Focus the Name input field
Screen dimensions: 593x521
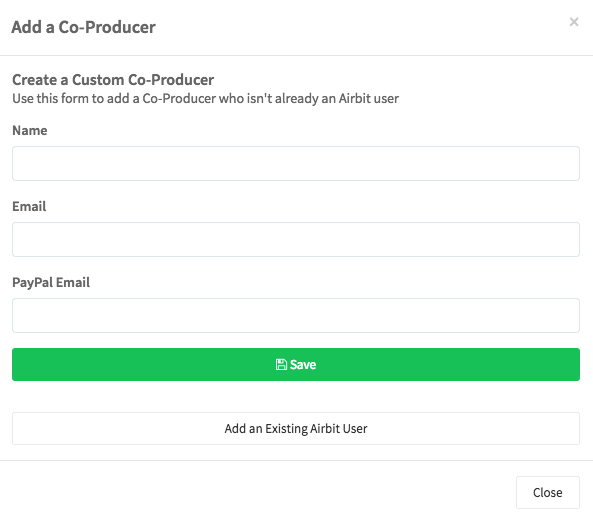296,163
